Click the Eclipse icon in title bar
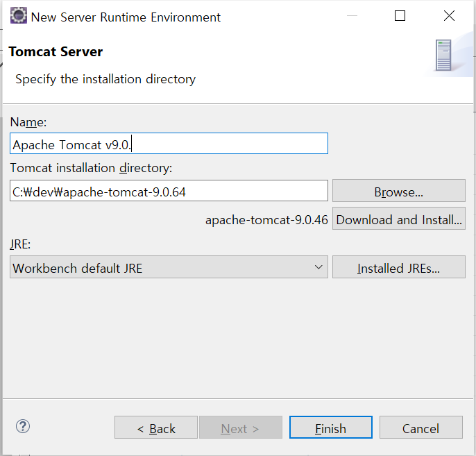The height and width of the screenshot is (456, 476). tap(19, 16)
